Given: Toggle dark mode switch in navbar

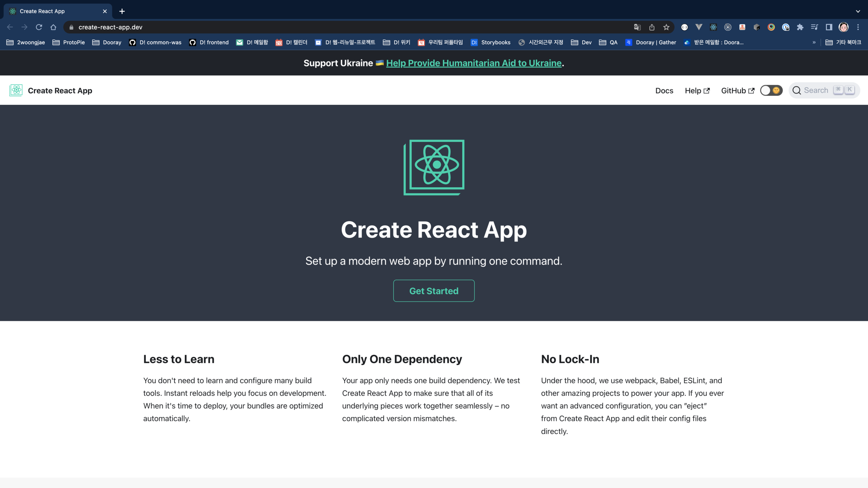Looking at the screenshot, I should pyautogui.click(x=771, y=90).
